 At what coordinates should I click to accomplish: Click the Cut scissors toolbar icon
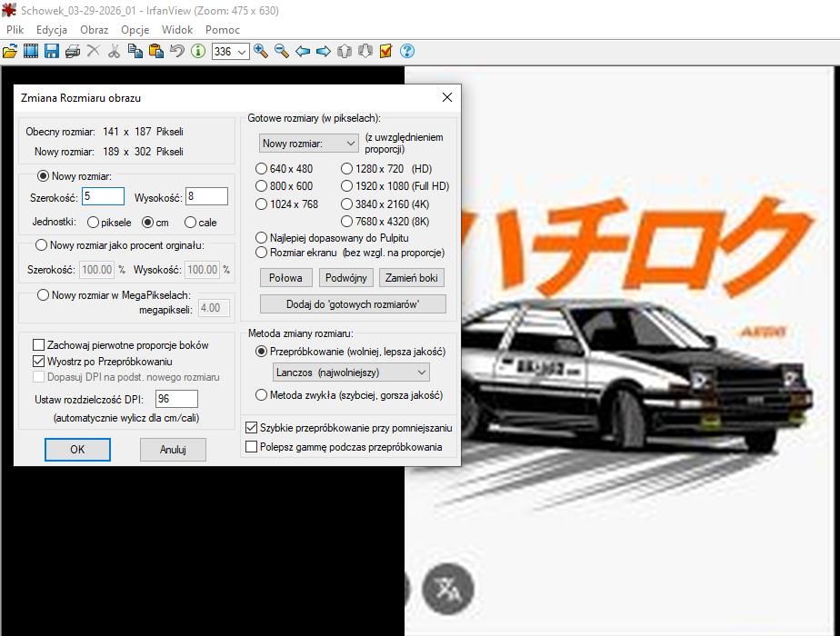(x=115, y=52)
